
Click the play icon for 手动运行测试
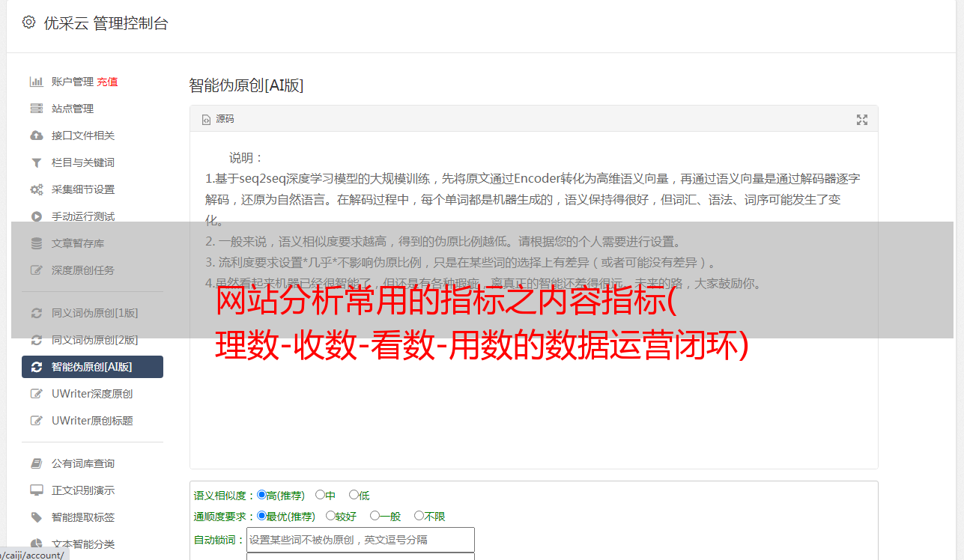click(x=36, y=216)
